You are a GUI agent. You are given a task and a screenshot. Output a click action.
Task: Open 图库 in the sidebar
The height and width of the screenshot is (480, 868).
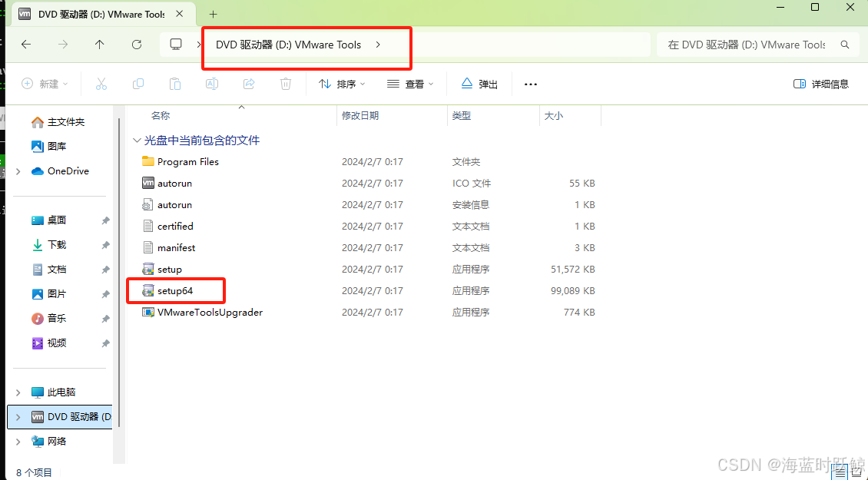pyautogui.click(x=48, y=146)
